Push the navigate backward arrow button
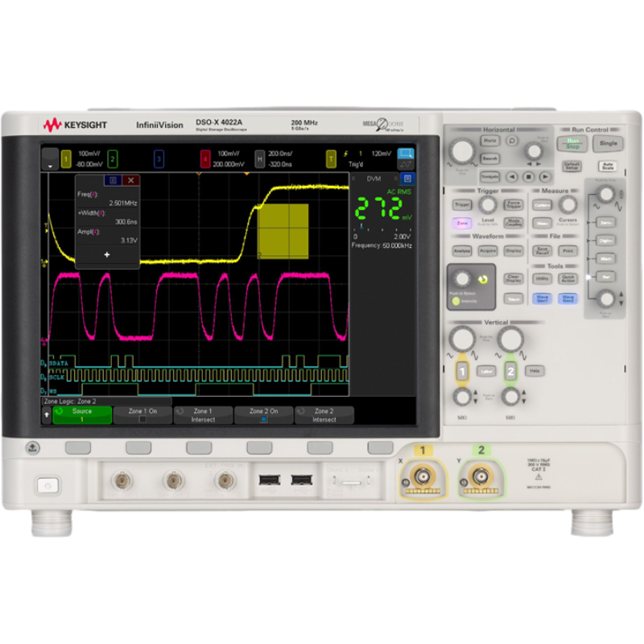The height and width of the screenshot is (644, 644). 512,176
